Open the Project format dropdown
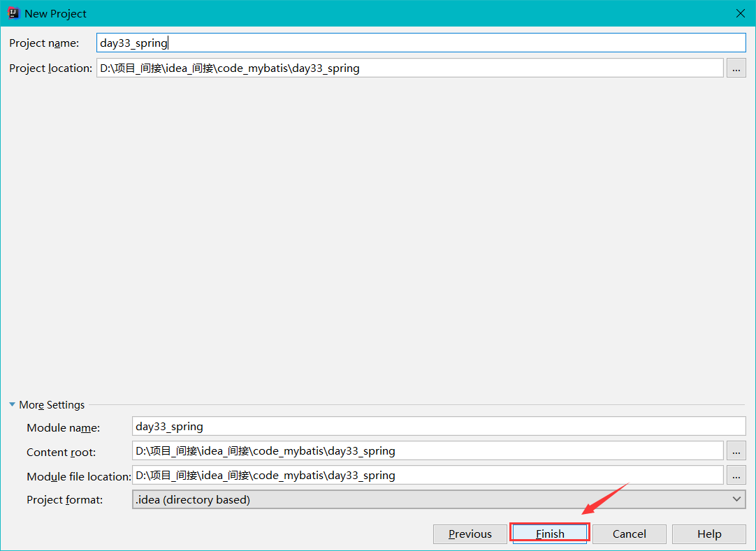 pos(439,500)
